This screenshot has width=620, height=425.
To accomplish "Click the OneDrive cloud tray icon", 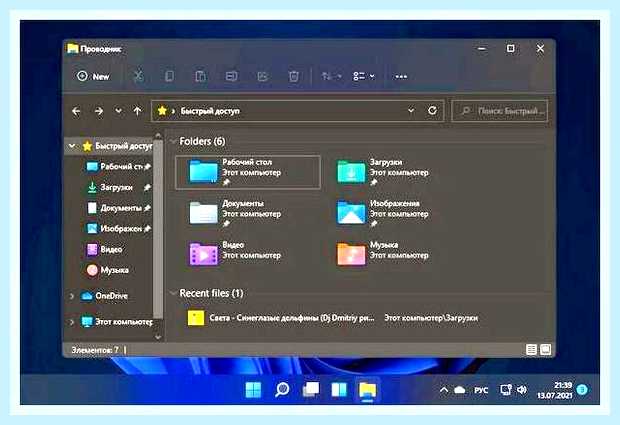I will (459, 390).
